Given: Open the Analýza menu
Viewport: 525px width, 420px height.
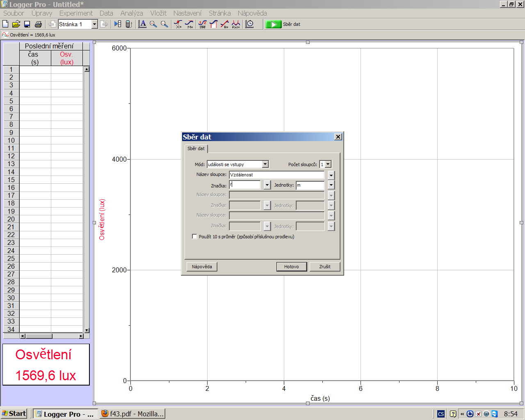Looking at the screenshot, I should pyautogui.click(x=132, y=13).
